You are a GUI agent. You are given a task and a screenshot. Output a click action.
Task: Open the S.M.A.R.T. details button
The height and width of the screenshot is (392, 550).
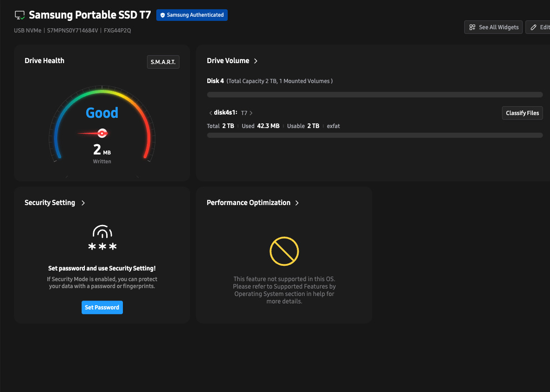click(x=163, y=62)
